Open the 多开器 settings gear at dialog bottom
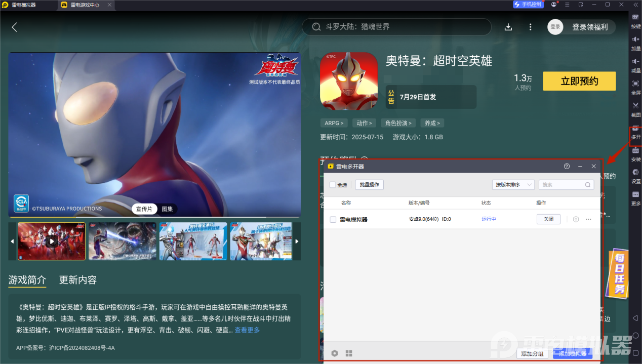Image resolution: width=642 pixels, height=364 pixels. 334,353
